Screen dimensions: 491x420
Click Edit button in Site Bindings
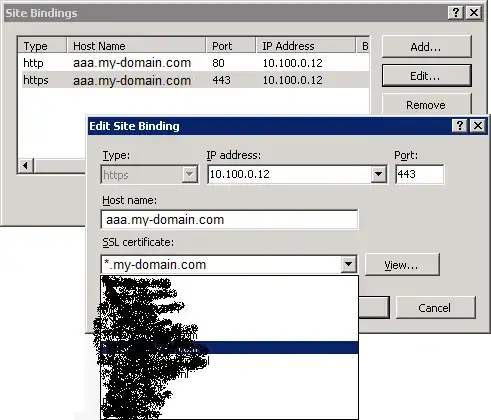(426, 76)
